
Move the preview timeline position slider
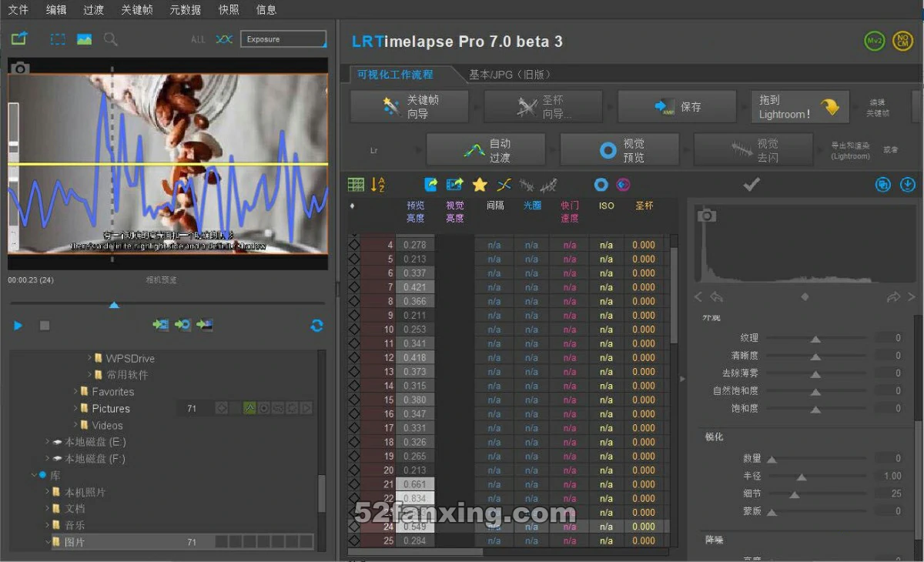pos(114,305)
